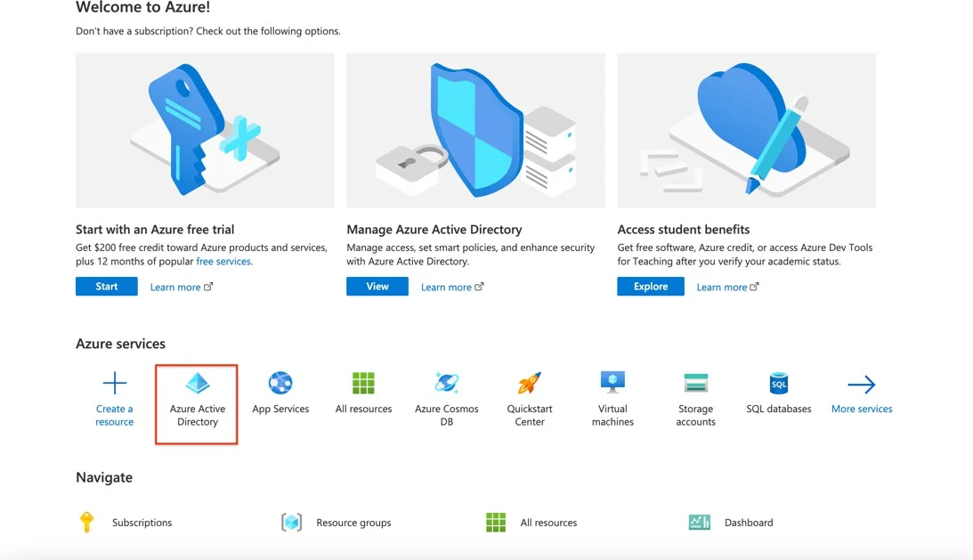Click the Create a resource plus icon
The image size is (973, 560).
tap(114, 383)
